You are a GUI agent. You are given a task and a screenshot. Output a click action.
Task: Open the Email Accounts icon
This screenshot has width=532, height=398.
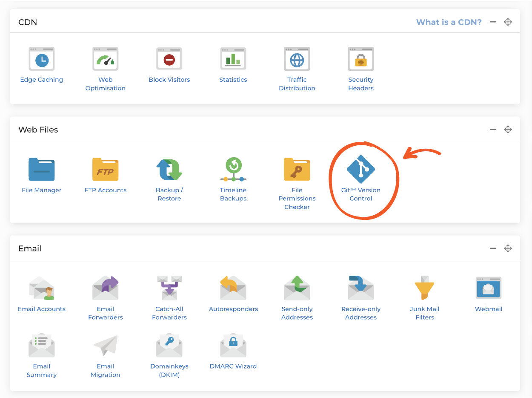coord(42,288)
